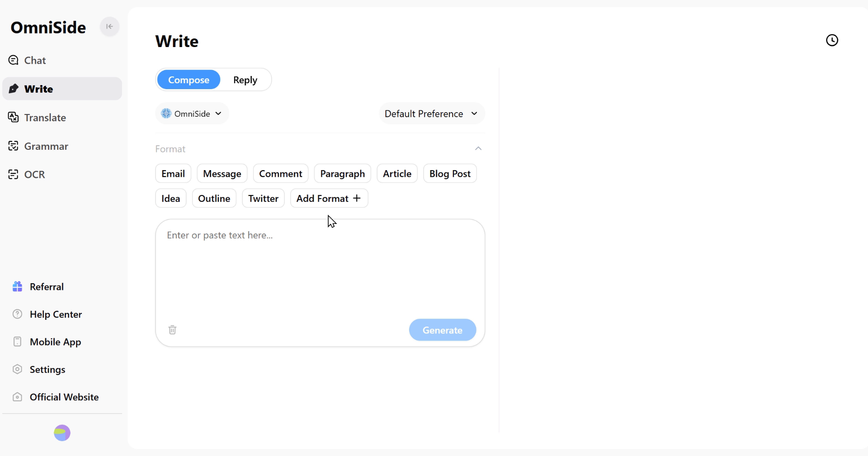Open Chat from the sidebar
Screen dimensions: 868x456
[35, 60]
